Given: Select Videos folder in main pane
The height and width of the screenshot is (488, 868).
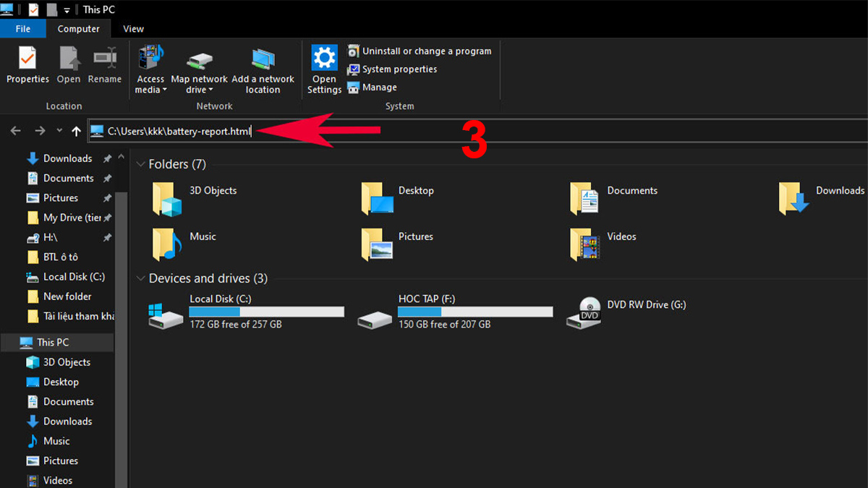Looking at the screenshot, I should (x=603, y=244).
